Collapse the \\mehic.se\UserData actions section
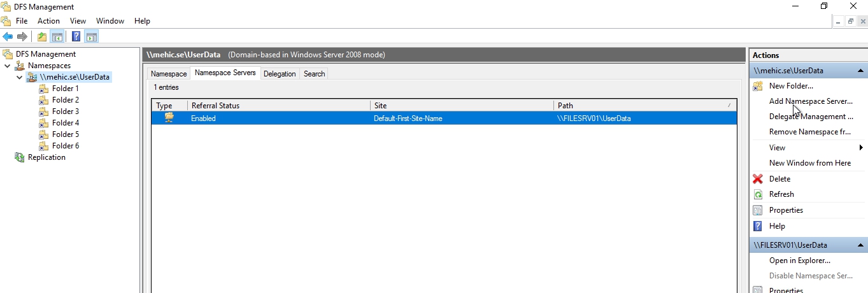This screenshot has height=293, width=868. (860, 71)
